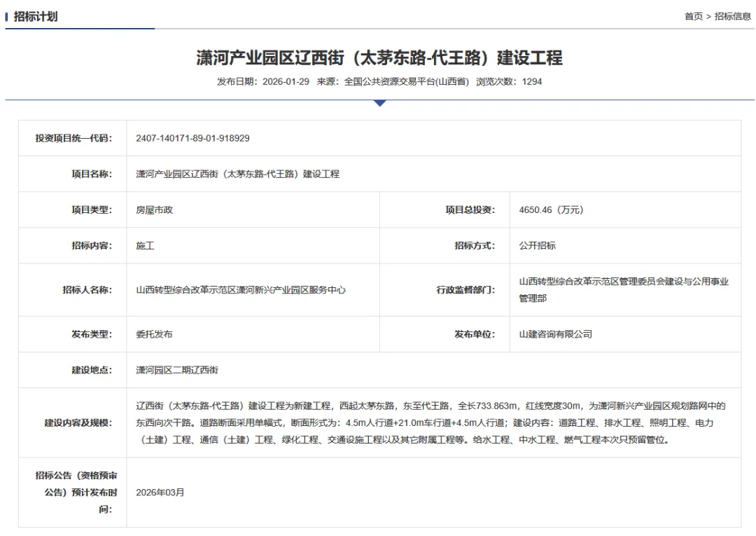Click the 招标内容 label cell
756x536 pixels.
pyautogui.click(x=73, y=245)
